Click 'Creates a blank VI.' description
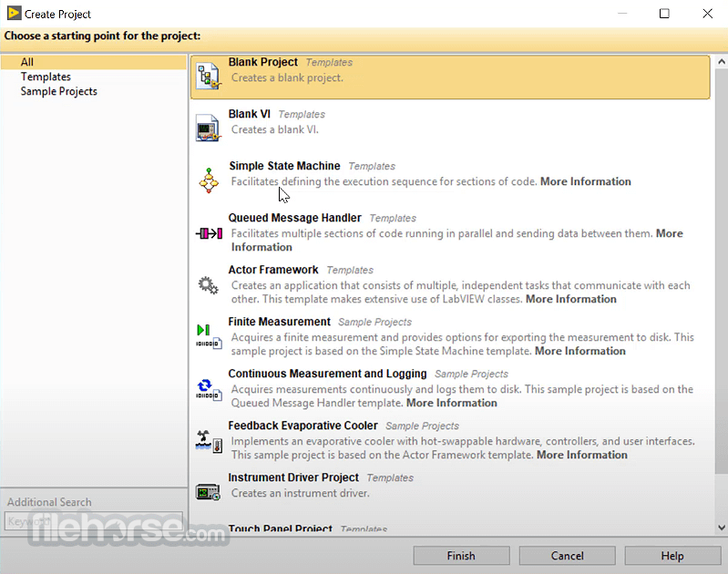Viewport: 728px width, 574px height. pos(275,129)
